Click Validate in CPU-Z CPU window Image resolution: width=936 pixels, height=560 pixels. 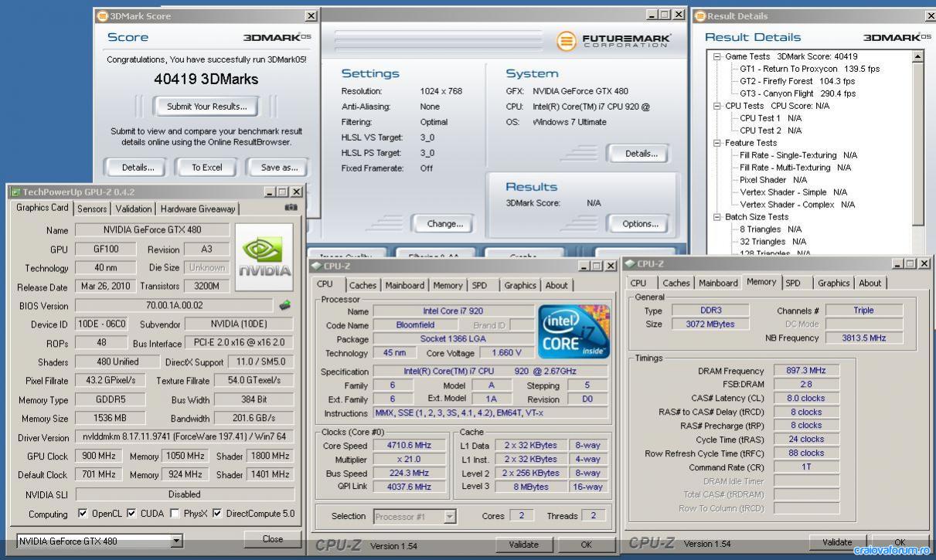pyautogui.click(x=523, y=545)
